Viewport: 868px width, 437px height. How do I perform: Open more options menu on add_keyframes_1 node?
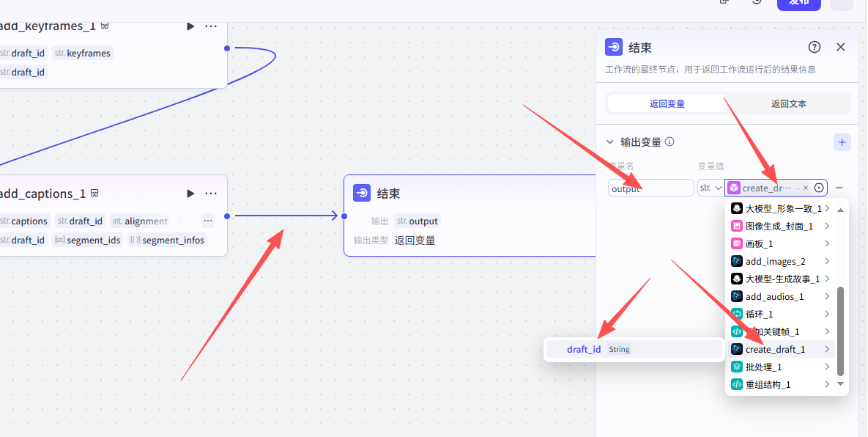tap(211, 26)
